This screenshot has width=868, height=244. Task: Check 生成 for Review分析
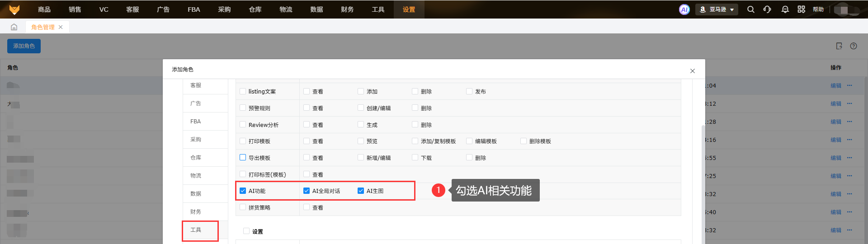361,124
